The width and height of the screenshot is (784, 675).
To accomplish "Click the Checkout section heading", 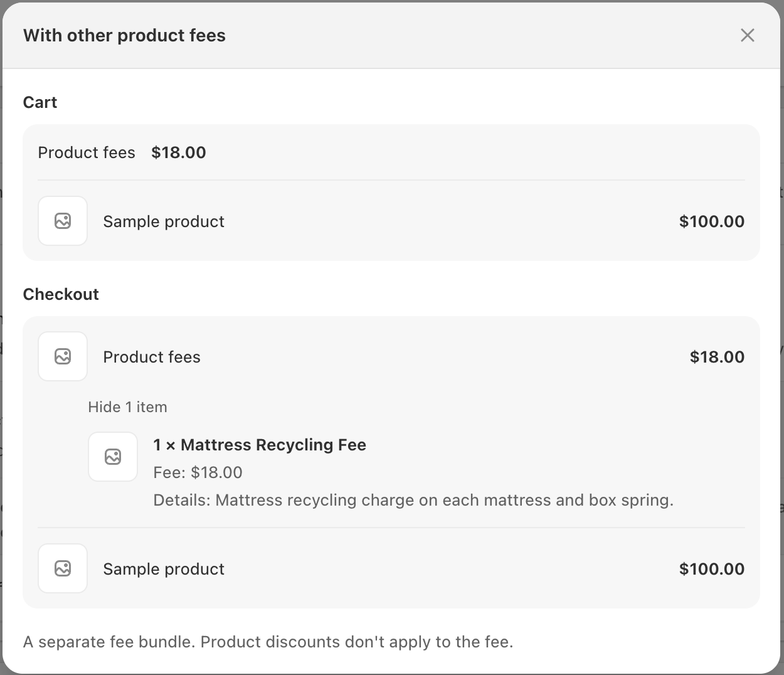I will [61, 294].
